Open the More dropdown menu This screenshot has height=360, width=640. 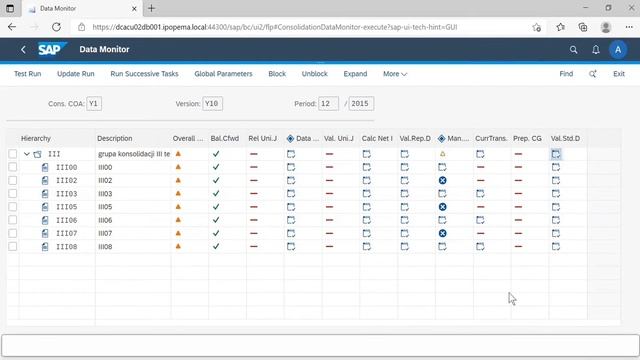[x=395, y=74]
